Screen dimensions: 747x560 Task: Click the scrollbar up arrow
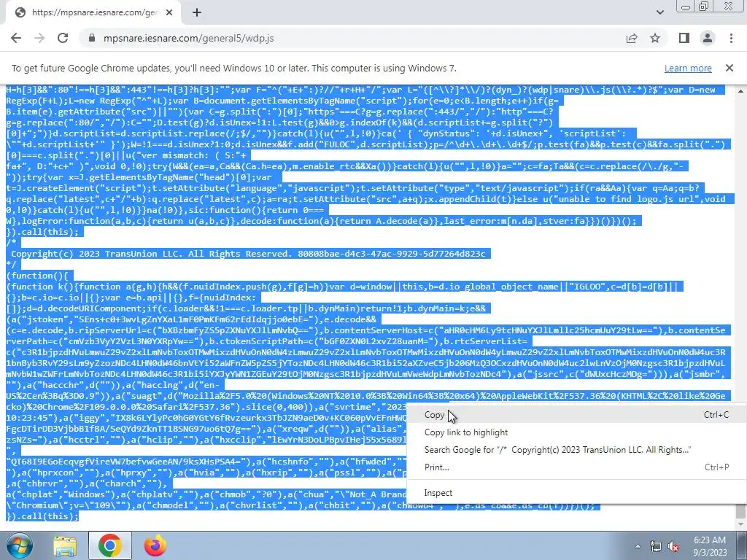741,90
